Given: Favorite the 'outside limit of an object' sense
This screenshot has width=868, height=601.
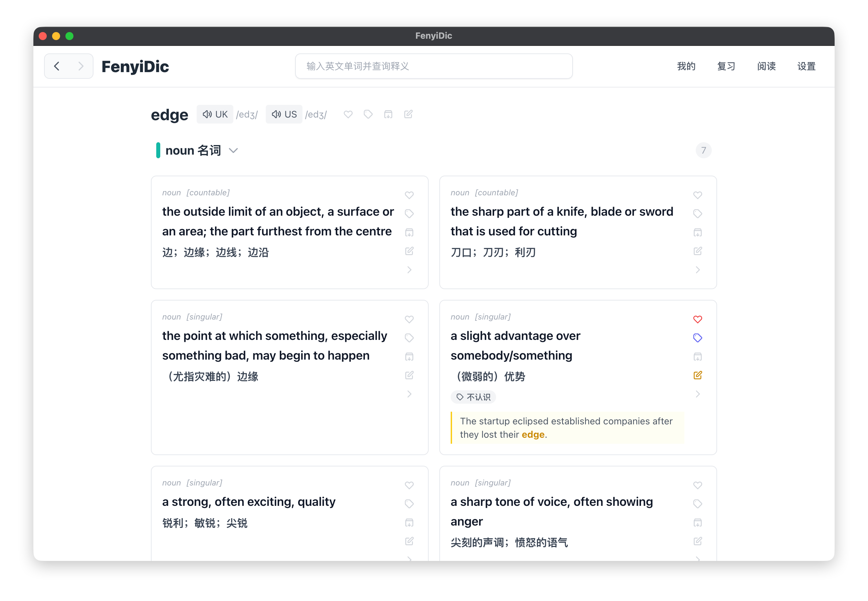Looking at the screenshot, I should (409, 195).
